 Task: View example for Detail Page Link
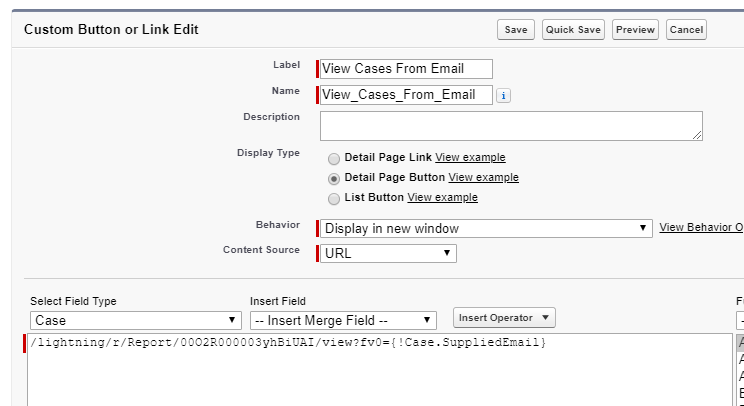[470, 158]
